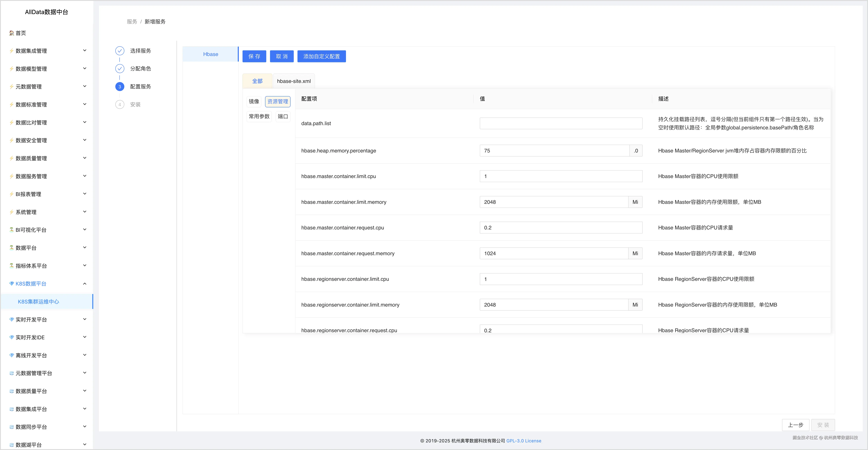Click the completed checkmark step icon for 选择服务
This screenshot has width=868, height=450.
click(x=120, y=51)
